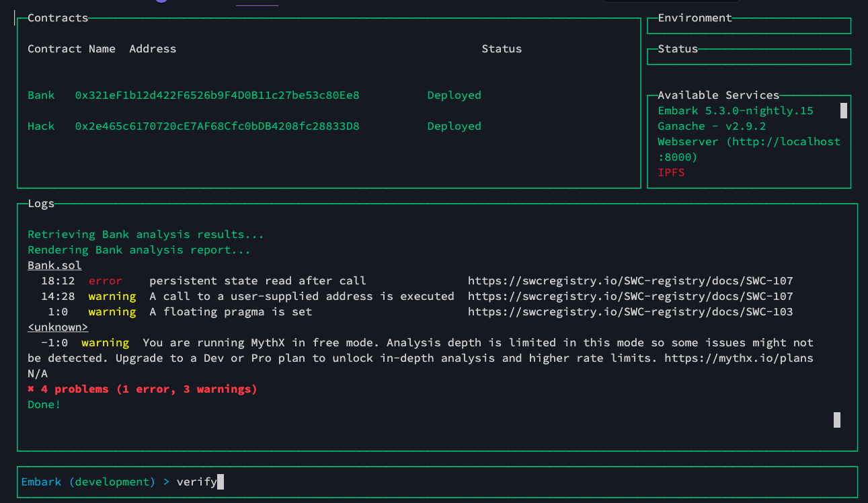Open the SWC-107 link on the error row
The image size is (868, 503).
[x=631, y=280]
